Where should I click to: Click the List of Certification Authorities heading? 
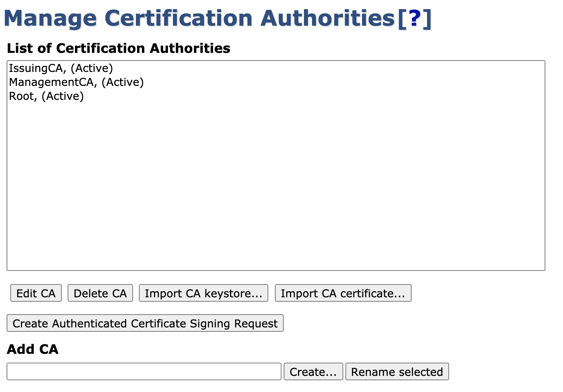(118, 48)
